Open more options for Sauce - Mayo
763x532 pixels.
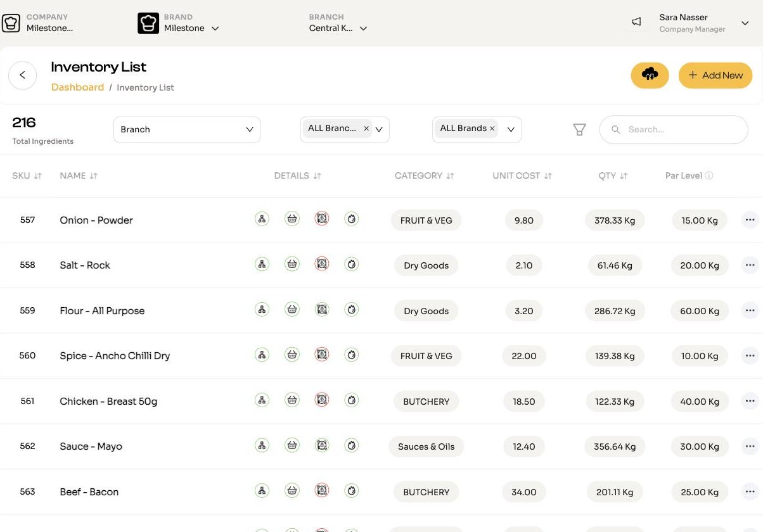tap(750, 446)
